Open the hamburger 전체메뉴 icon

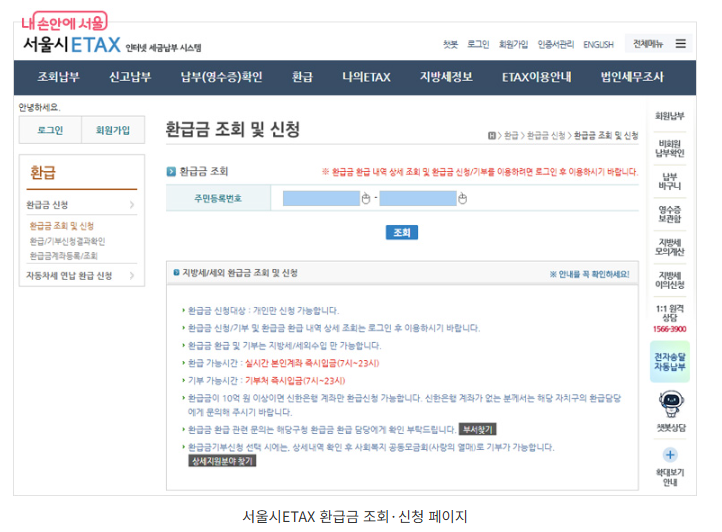point(681,44)
